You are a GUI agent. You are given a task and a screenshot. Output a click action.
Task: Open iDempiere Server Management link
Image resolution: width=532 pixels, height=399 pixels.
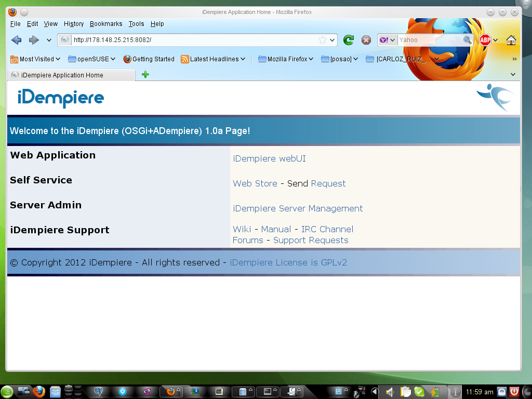(x=298, y=208)
